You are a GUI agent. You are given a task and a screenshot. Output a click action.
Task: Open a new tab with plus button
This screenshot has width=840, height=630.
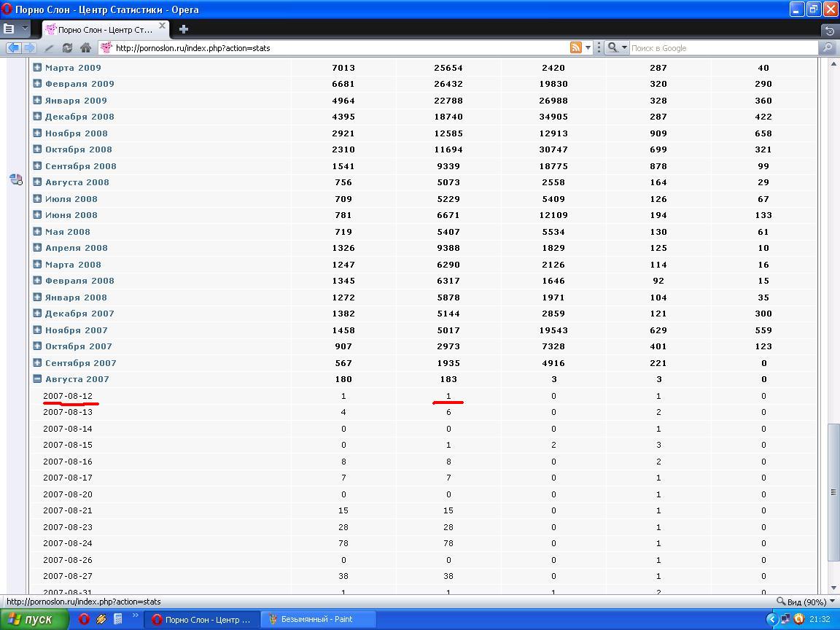point(184,29)
